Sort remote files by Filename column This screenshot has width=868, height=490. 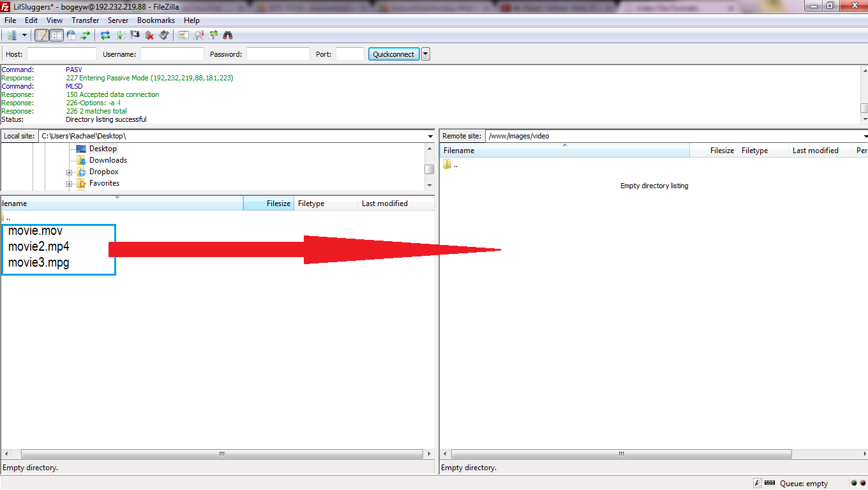click(x=565, y=151)
